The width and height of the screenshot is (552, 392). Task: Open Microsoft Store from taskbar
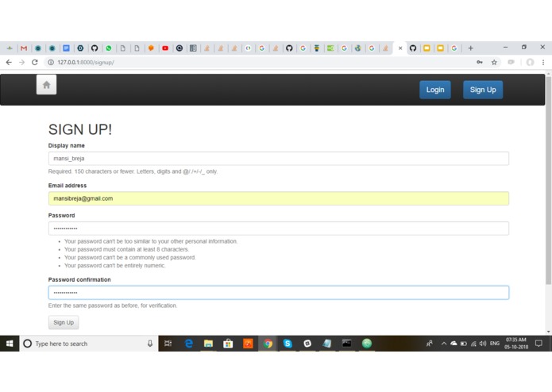click(228, 344)
